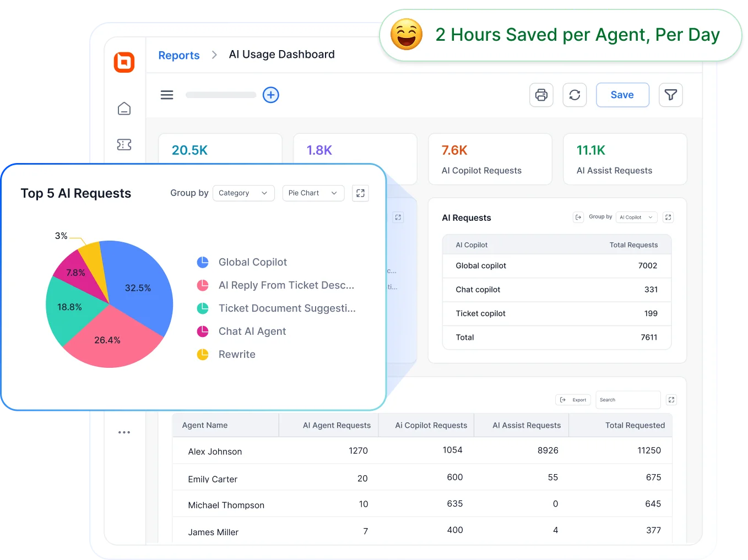Click the blue plus icon near the top
This screenshot has height=560, width=748.
(x=270, y=95)
